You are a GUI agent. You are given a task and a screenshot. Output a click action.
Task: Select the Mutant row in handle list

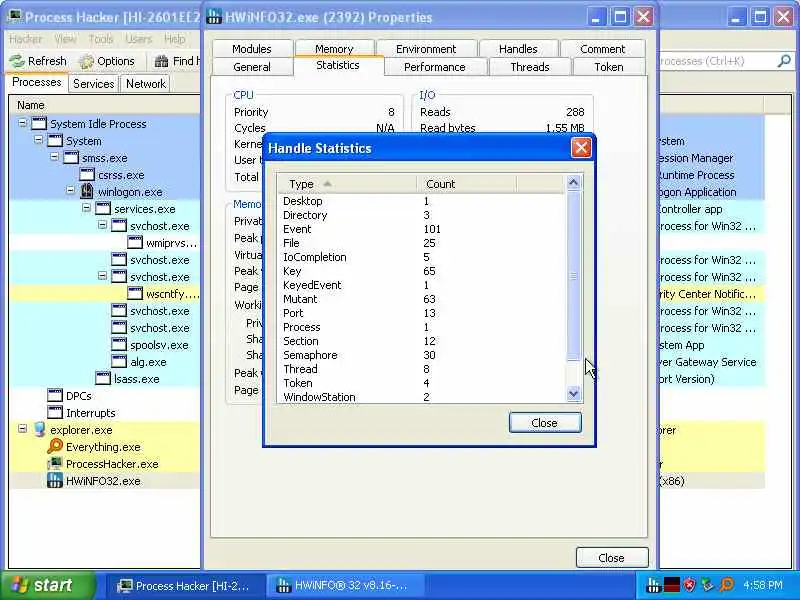[x=421, y=299]
